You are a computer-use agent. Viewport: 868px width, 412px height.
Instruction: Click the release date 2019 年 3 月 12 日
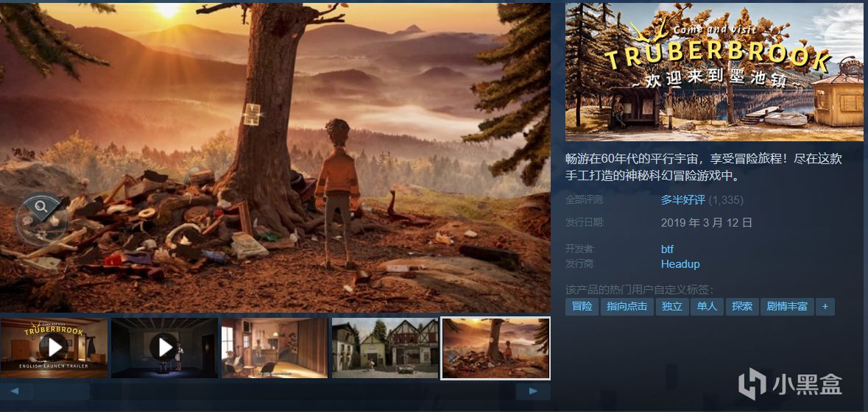point(706,223)
